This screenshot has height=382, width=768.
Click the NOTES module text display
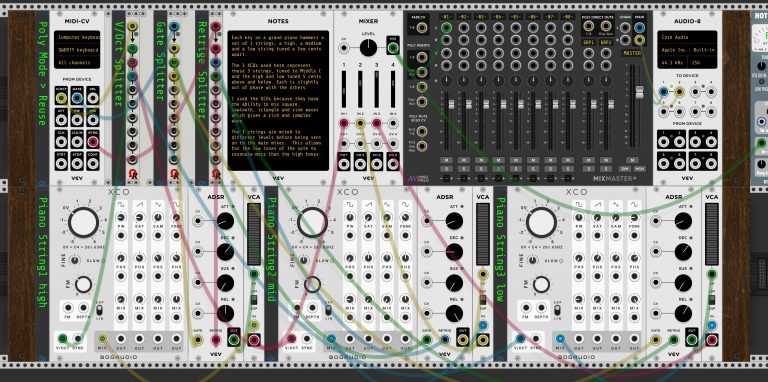[x=278, y=100]
